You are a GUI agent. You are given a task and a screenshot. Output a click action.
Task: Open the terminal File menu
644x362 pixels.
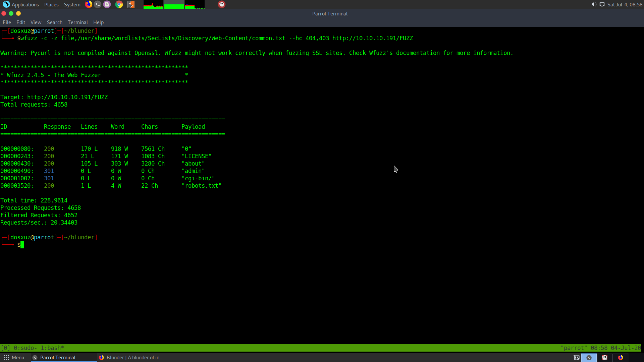point(7,22)
